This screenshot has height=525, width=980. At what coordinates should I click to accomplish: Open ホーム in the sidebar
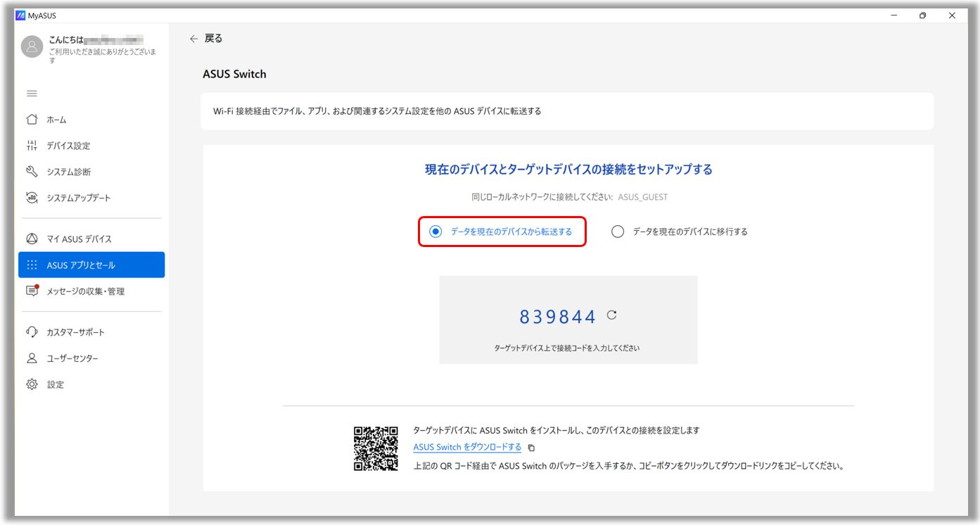coord(91,120)
